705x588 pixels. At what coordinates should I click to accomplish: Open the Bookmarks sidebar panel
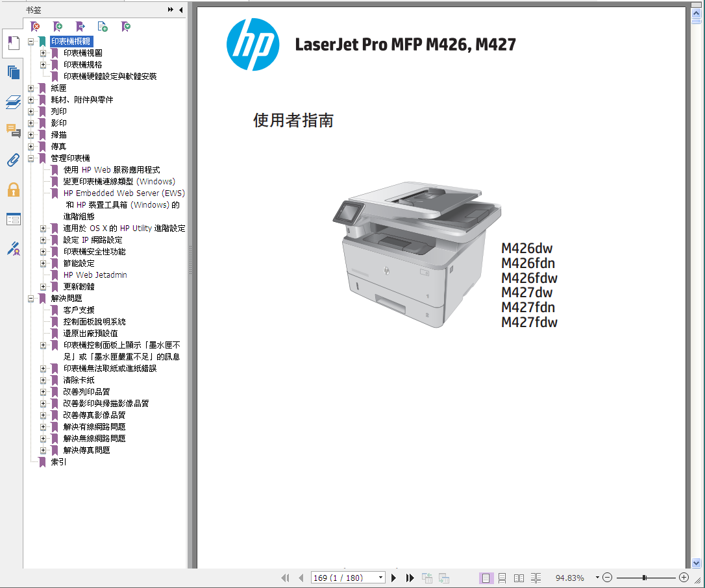[x=14, y=43]
